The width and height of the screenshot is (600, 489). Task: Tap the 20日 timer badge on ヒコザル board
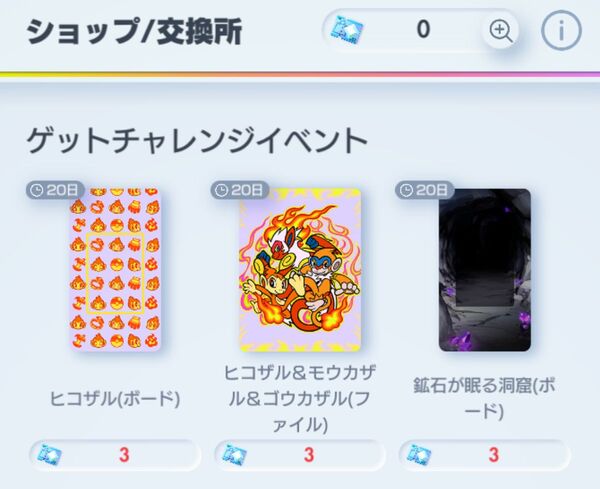(x=55, y=190)
